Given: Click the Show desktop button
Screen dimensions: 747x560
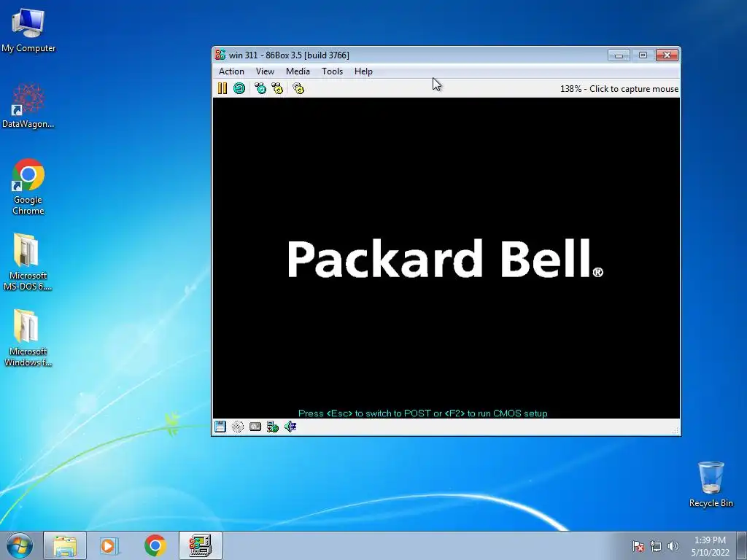Looking at the screenshot, I should (x=742, y=545).
